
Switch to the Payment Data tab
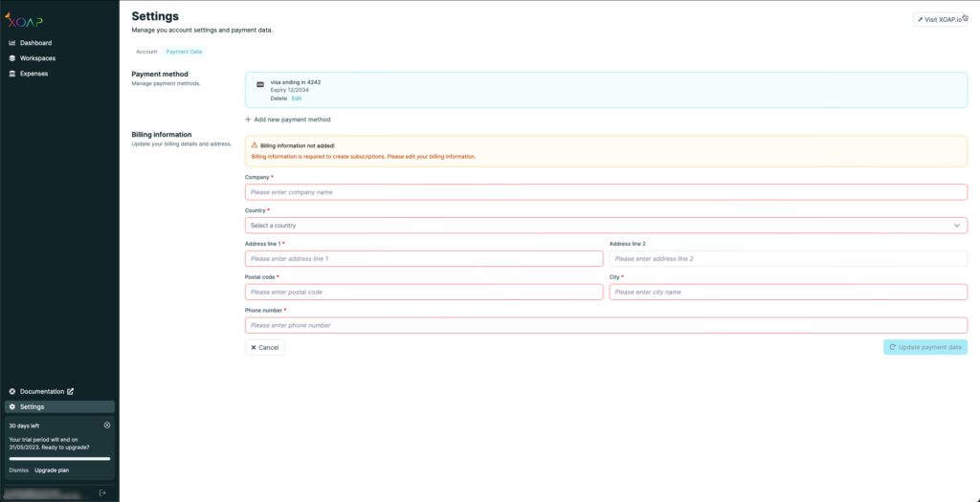pos(184,52)
